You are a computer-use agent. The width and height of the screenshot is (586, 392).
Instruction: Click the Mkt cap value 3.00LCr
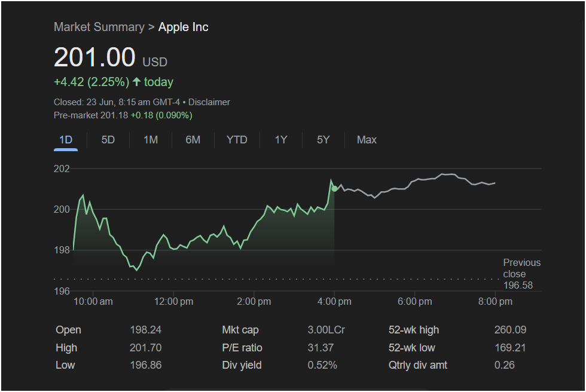tap(326, 330)
